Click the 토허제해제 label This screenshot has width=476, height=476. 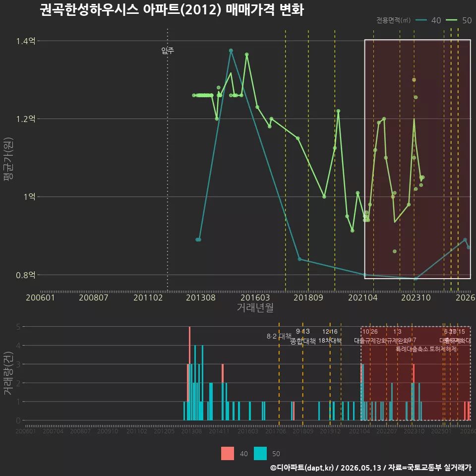click(x=443, y=349)
